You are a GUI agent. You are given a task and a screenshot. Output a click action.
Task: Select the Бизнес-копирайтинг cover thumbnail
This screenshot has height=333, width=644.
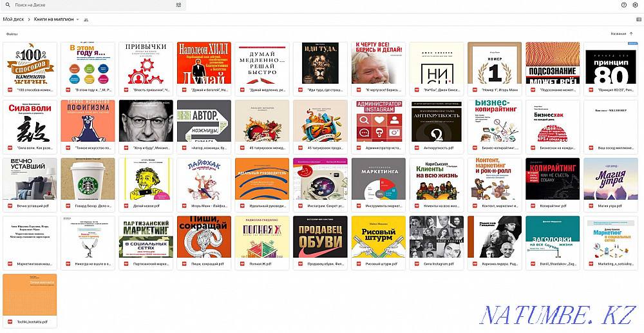click(x=495, y=121)
